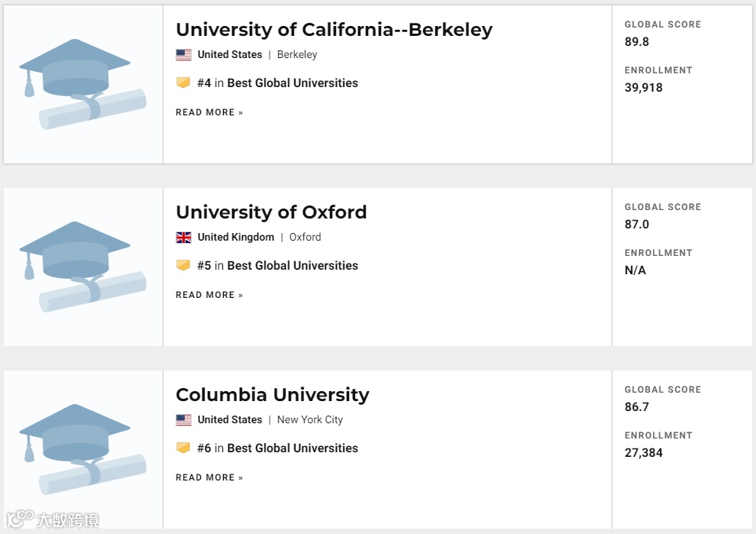Click the United Kingdom flag icon
Screen dimensions: 756x534
tap(183, 238)
